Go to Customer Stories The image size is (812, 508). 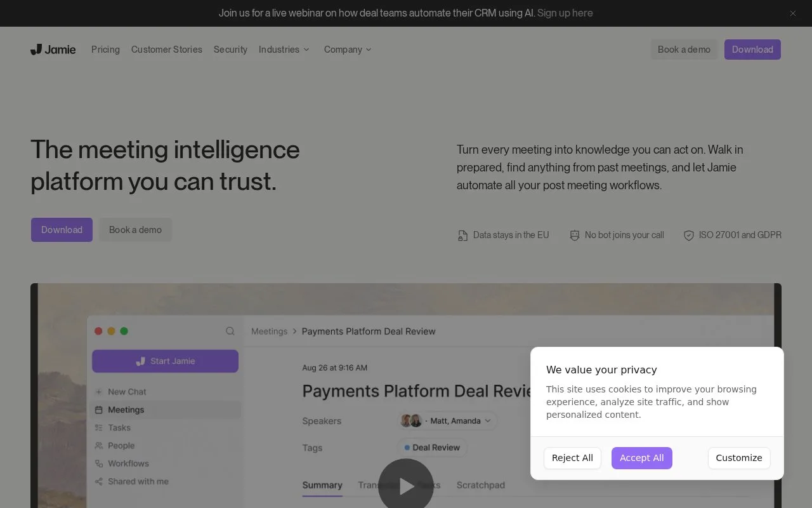tap(167, 50)
